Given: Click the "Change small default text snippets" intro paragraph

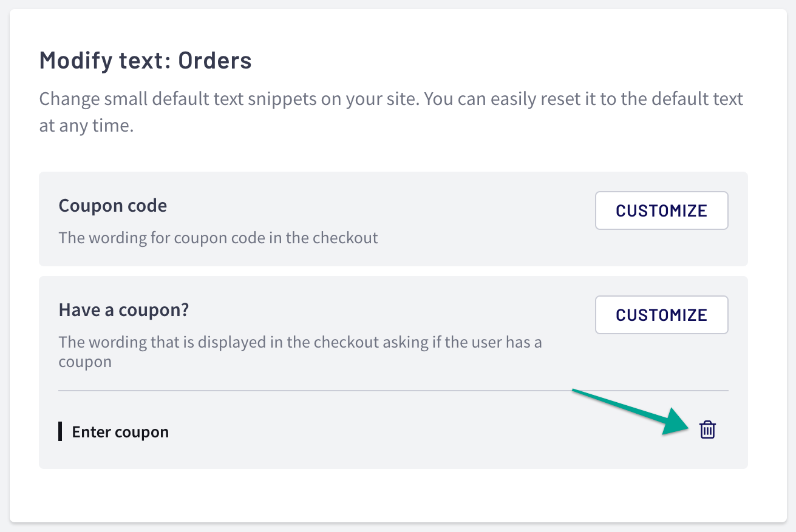Looking at the screenshot, I should pyautogui.click(x=392, y=113).
